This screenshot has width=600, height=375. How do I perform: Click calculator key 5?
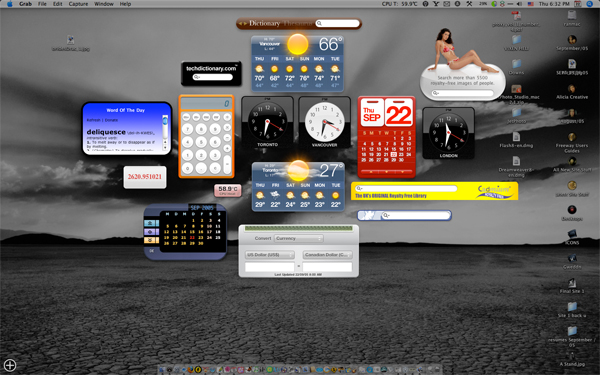tap(201, 142)
